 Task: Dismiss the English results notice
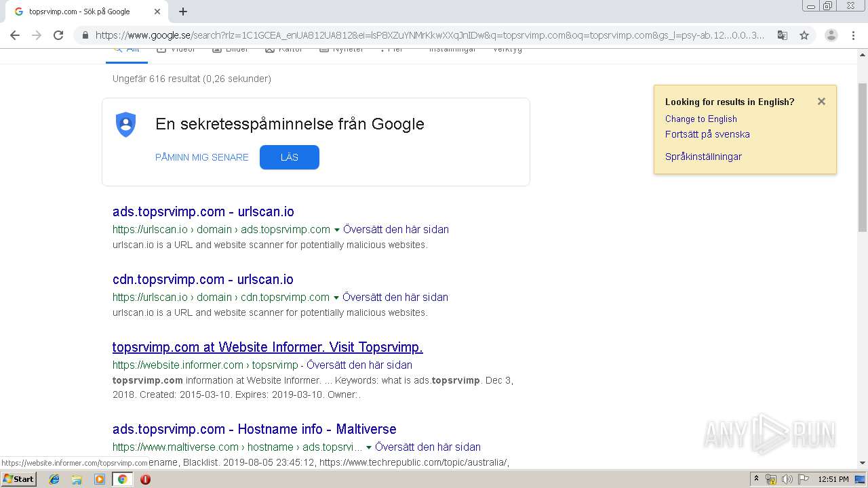click(821, 102)
